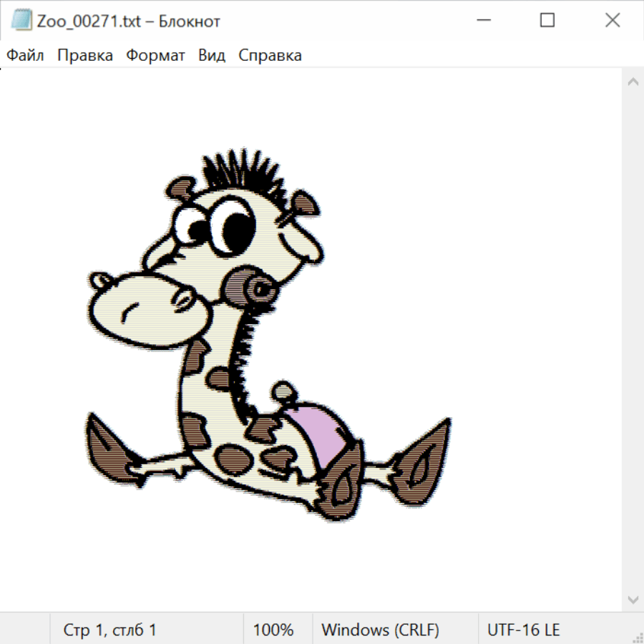Click the 100% zoom level in status bar
This screenshot has height=644, width=644.
tap(273, 630)
